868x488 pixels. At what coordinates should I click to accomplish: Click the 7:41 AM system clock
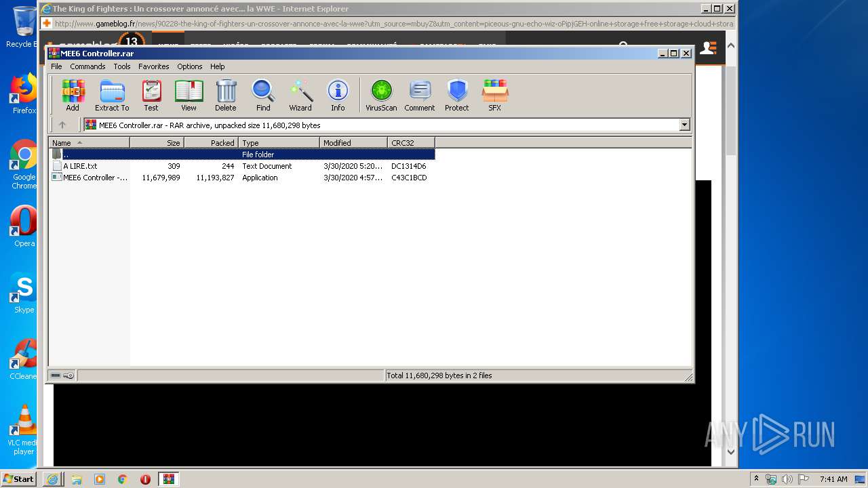pyautogui.click(x=833, y=479)
